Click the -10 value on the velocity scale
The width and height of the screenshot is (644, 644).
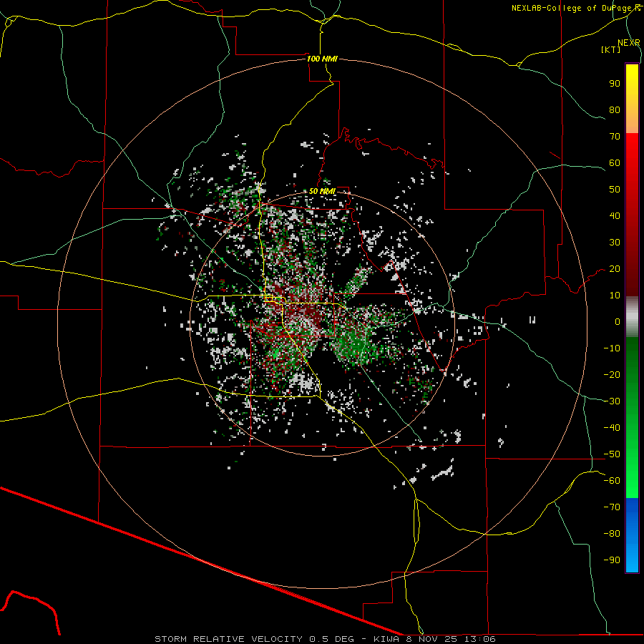[612, 348]
